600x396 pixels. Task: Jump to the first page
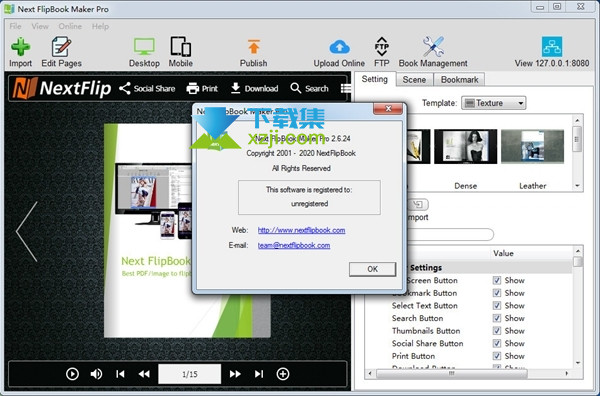pyautogui.click(x=120, y=374)
